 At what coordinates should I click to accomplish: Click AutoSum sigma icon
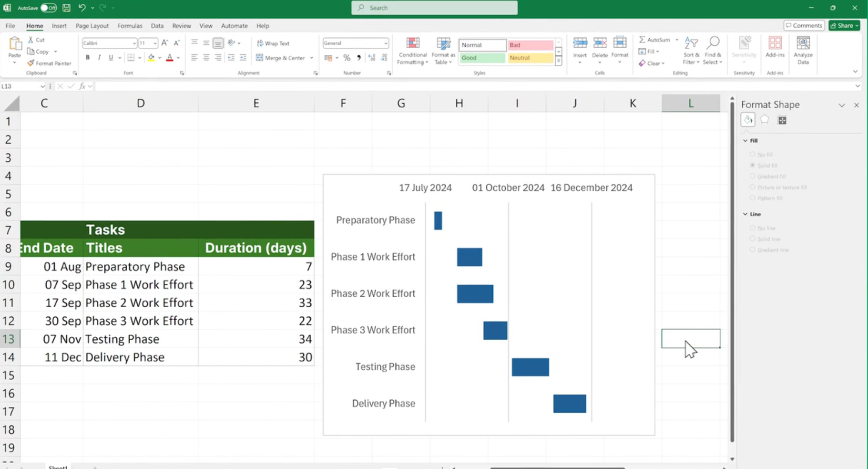(x=642, y=40)
